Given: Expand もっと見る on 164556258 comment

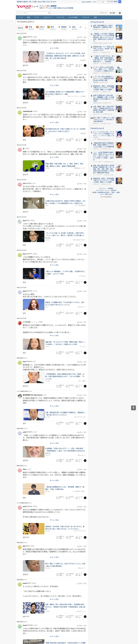Looking at the screenshot, I should (x=54, y=122).
